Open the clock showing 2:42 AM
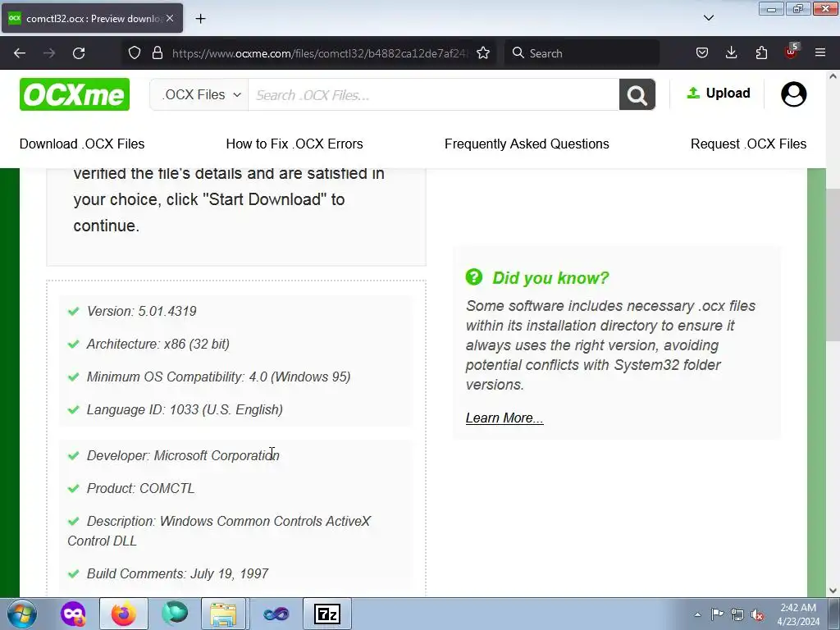 (x=797, y=614)
